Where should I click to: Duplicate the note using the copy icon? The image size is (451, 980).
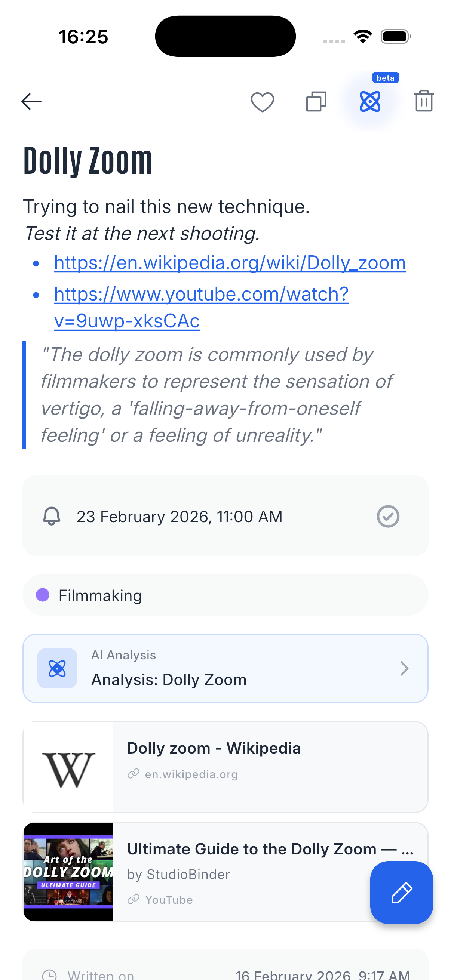[x=316, y=101]
